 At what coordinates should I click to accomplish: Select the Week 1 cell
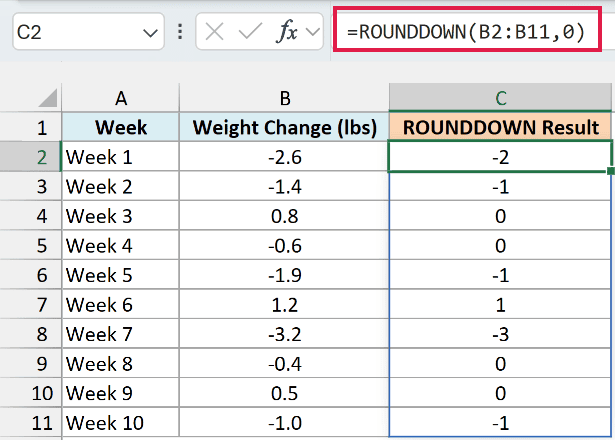(x=120, y=156)
